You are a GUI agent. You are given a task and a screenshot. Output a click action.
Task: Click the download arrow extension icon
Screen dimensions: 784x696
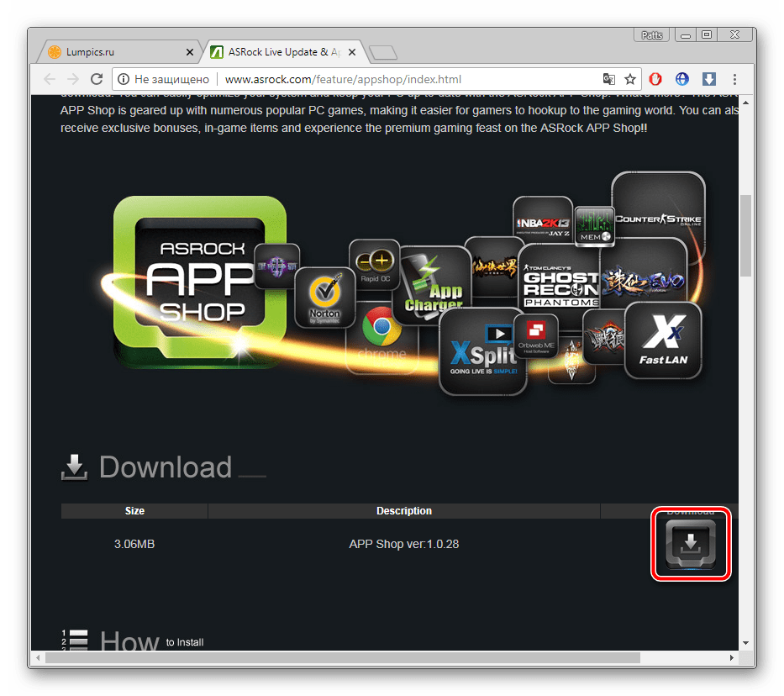(x=708, y=79)
